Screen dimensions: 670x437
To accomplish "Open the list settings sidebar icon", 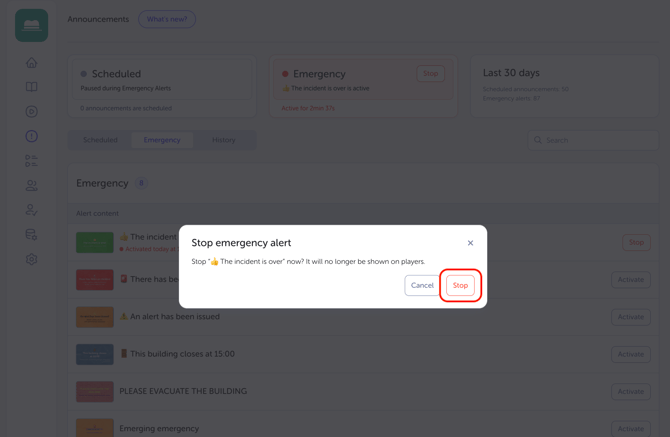I will [x=32, y=161].
